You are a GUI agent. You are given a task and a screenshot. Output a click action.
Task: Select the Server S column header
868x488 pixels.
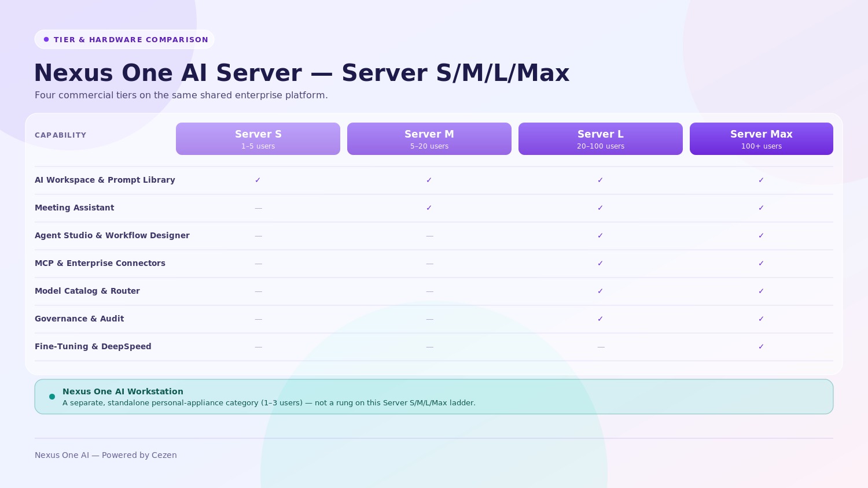tap(258, 139)
